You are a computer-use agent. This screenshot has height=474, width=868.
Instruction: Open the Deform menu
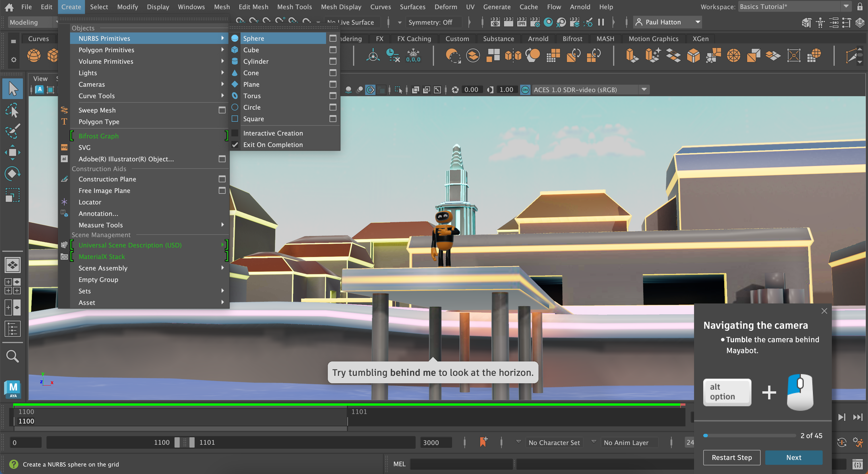[x=445, y=7]
